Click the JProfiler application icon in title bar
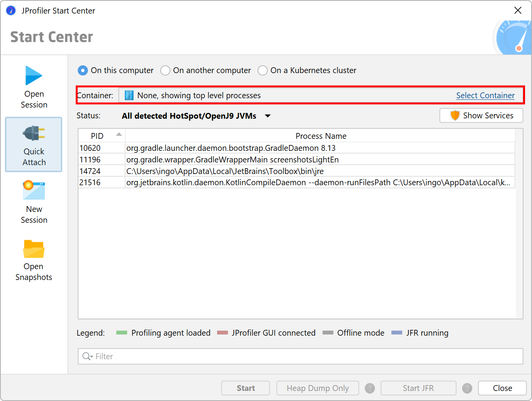The width and height of the screenshot is (532, 401). click(x=11, y=10)
